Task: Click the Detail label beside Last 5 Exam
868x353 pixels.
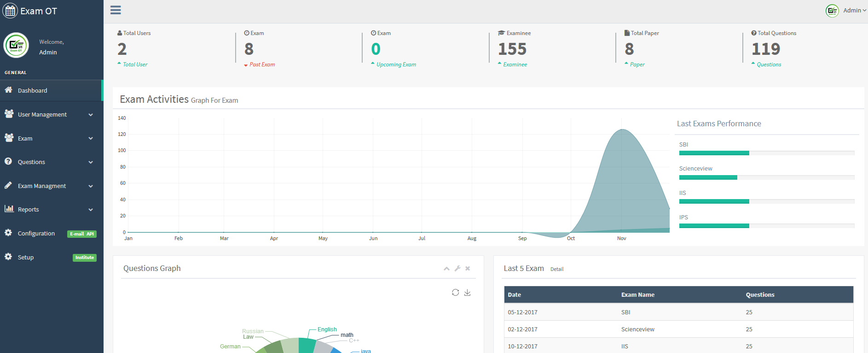Action: pyautogui.click(x=557, y=269)
